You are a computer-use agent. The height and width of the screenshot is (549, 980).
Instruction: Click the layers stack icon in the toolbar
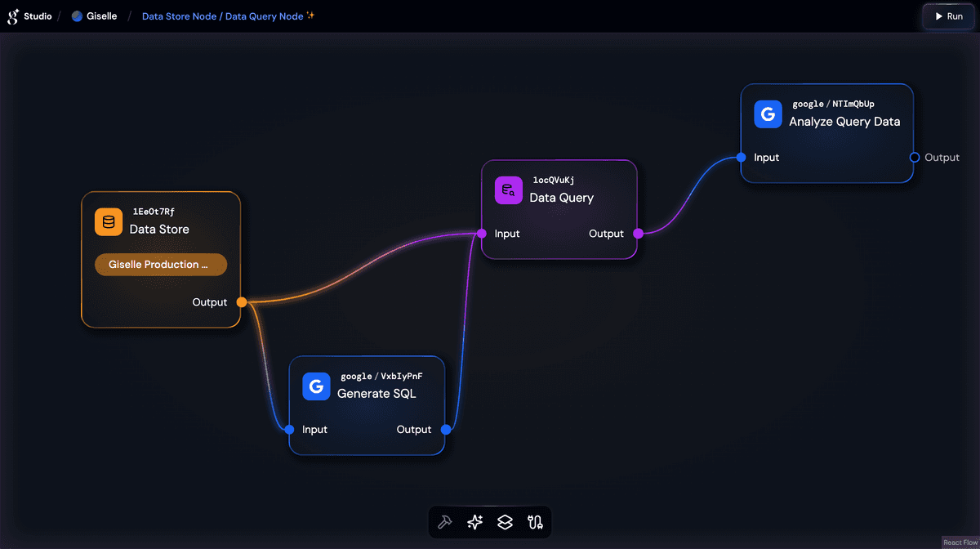click(505, 522)
